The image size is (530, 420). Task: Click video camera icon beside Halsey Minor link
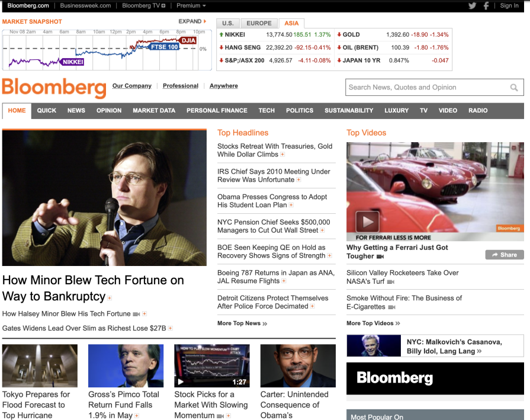click(x=136, y=314)
